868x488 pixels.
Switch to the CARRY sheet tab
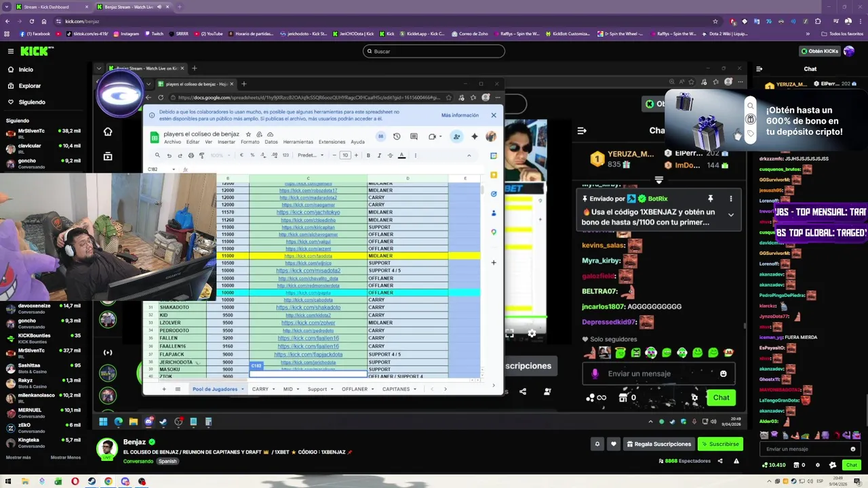(260, 389)
